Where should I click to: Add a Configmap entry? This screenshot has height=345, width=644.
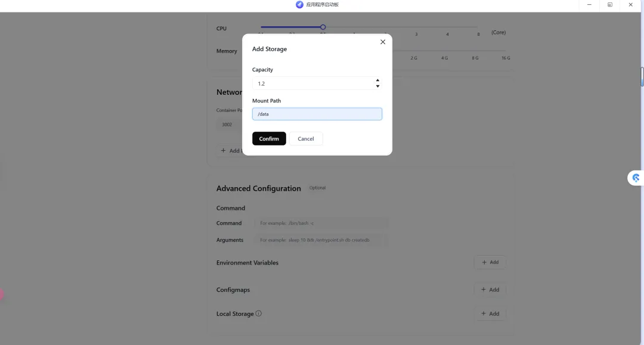point(490,290)
